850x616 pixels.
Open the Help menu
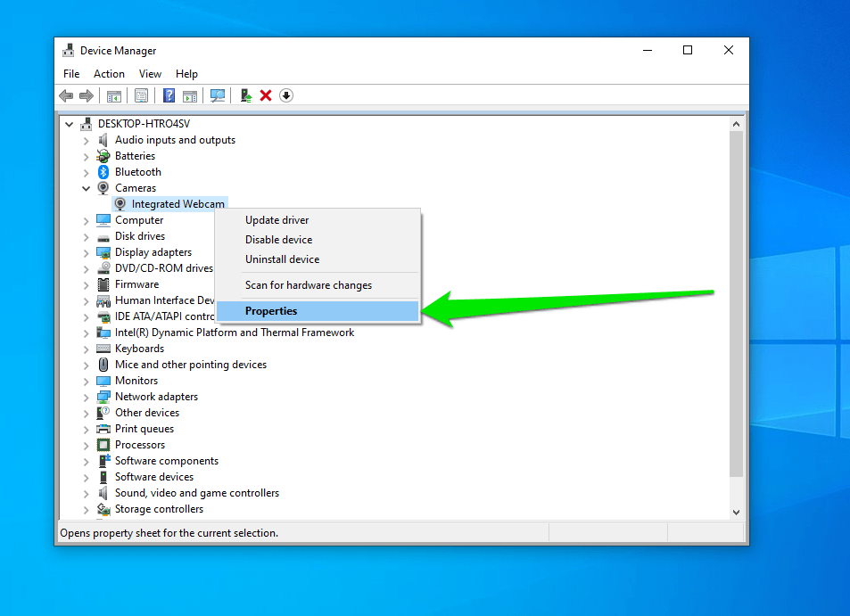point(186,74)
